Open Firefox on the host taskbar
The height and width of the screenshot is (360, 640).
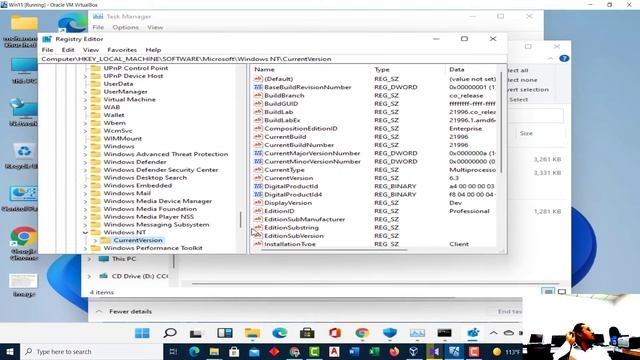(394, 351)
